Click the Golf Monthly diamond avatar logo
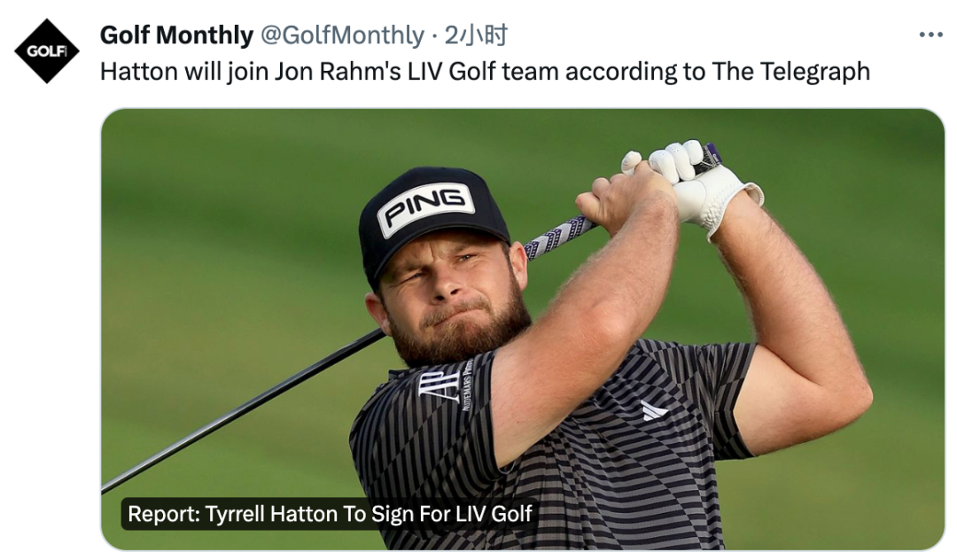This screenshot has height=560, width=957. pyautogui.click(x=47, y=51)
